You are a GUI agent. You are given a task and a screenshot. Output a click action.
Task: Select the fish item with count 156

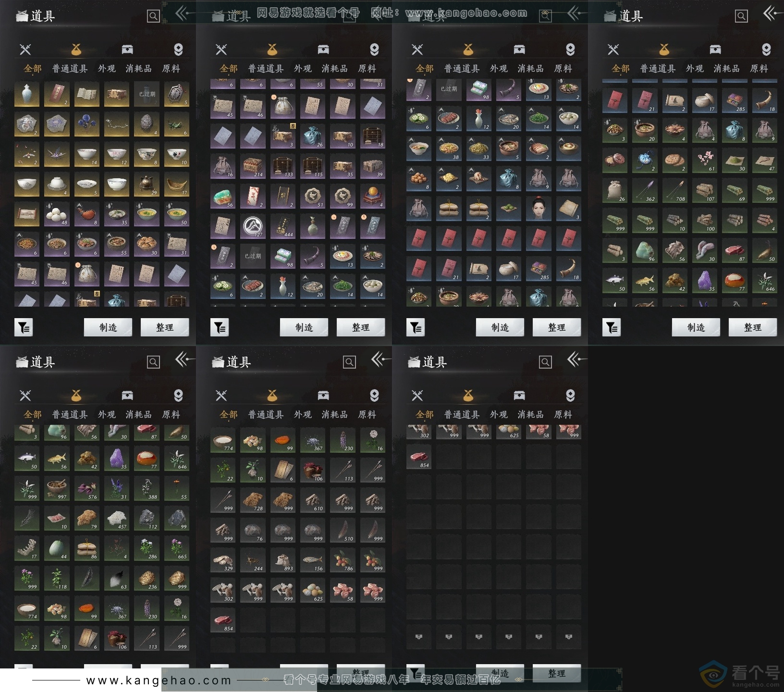[313, 560]
